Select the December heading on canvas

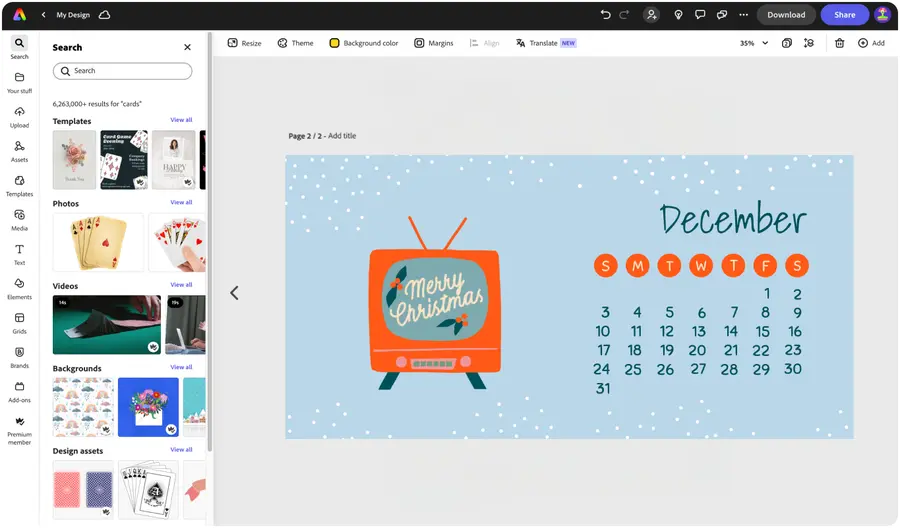point(732,219)
